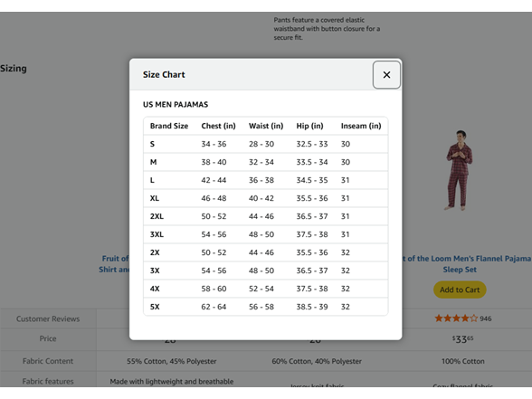
Task: Click the flannel pajama model thumbnail
Action: (x=460, y=171)
